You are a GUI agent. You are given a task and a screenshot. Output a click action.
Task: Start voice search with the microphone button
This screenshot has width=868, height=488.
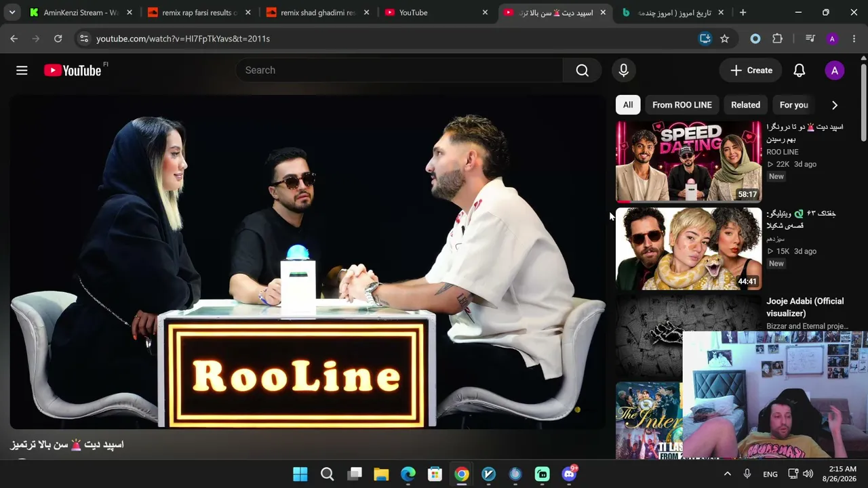[624, 70]
